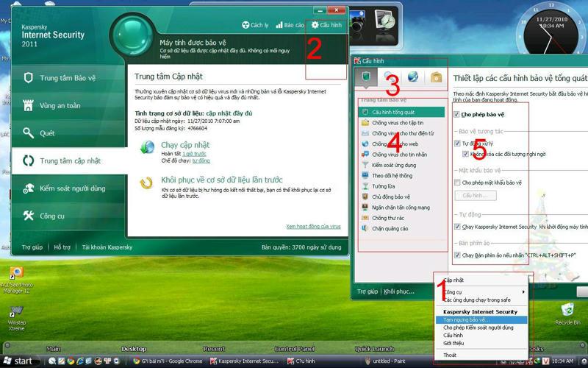The image size is (588, 368).
Task: Click the Windows start button
Action: 21,361
